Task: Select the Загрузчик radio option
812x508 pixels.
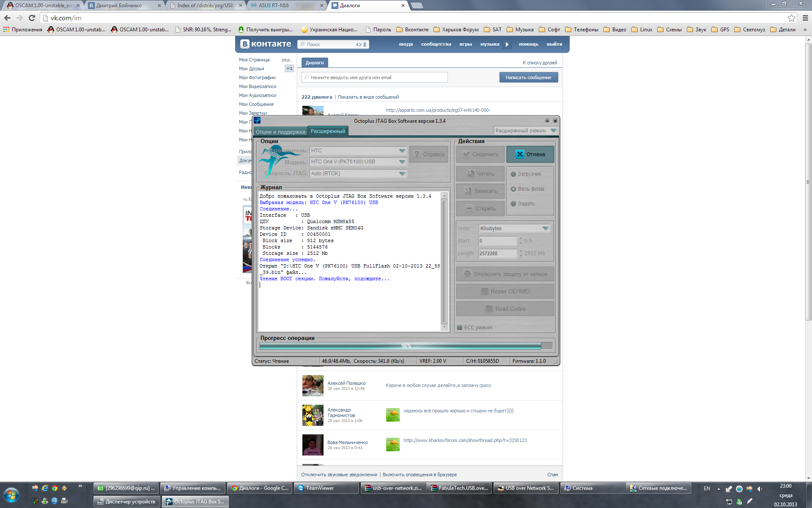Action: click(x=513, y=174)
